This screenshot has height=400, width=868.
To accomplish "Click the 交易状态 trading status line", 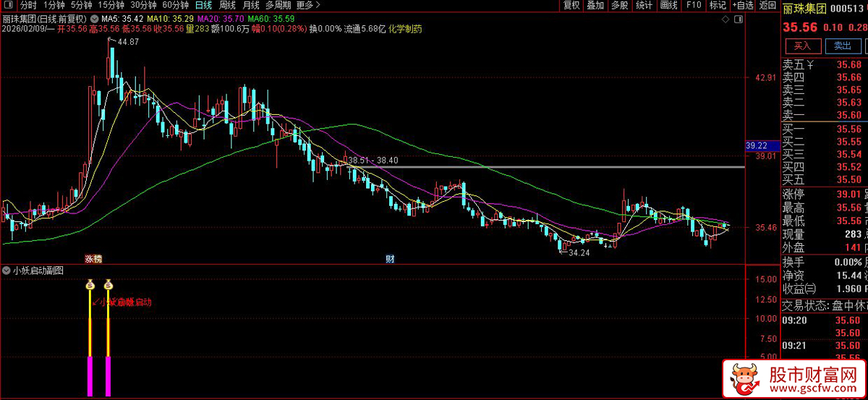I will point(825,305).
